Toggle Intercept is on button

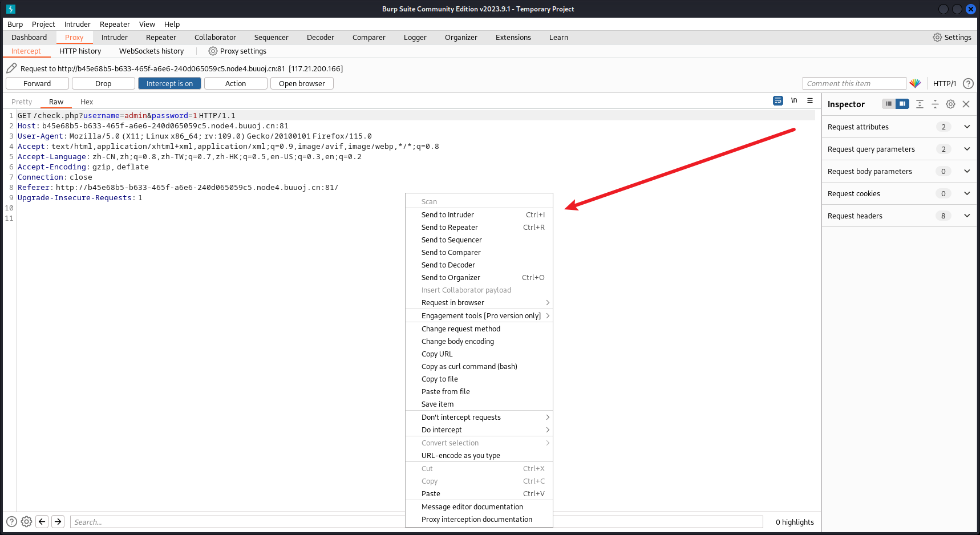click(x=169, y=83)
